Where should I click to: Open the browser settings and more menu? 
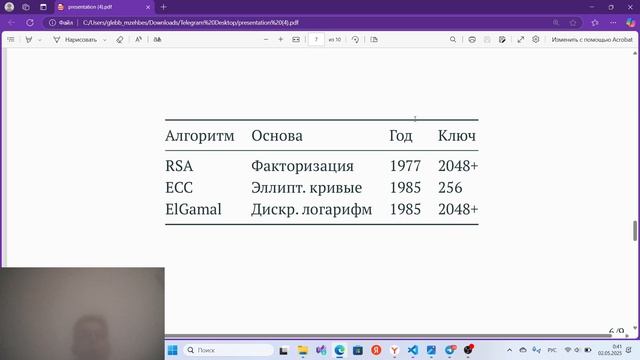[x=613, y=22]
